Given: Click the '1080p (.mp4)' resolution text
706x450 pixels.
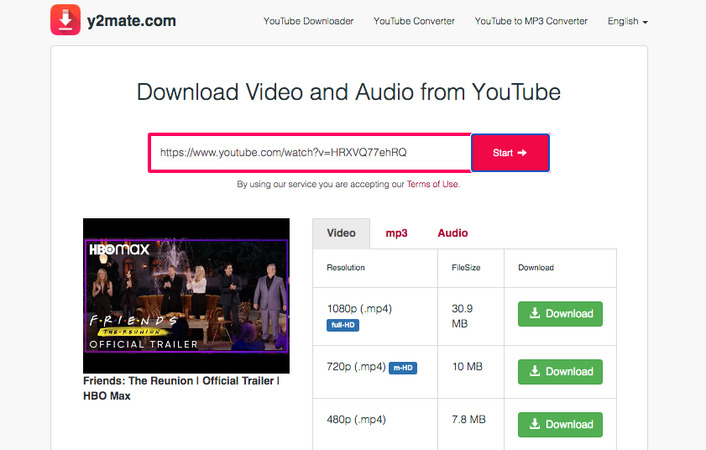Looking at the screenshot, I should click(x=359, y=309).
